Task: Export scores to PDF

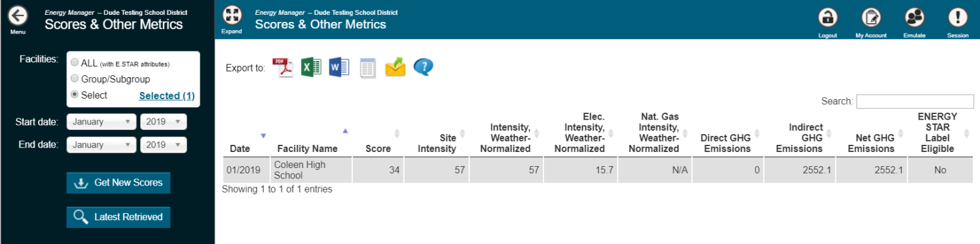Action: (x=283, y=67)
